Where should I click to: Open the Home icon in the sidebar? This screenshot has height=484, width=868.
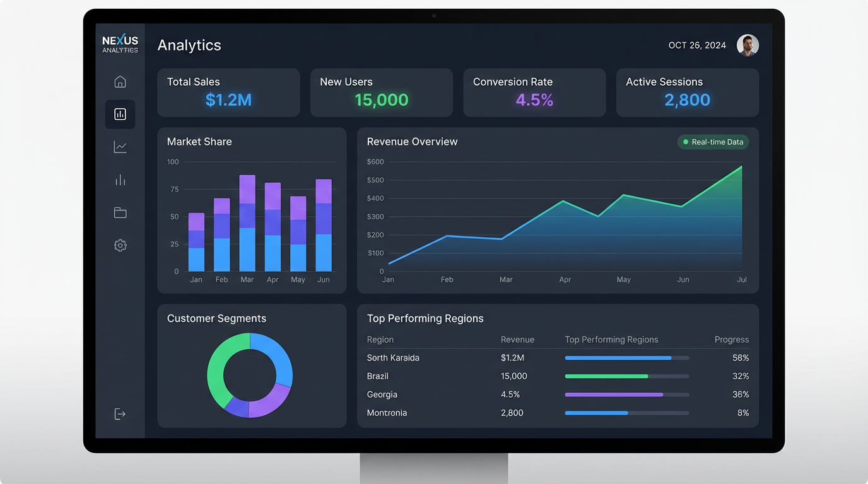[x=120, y=81]
